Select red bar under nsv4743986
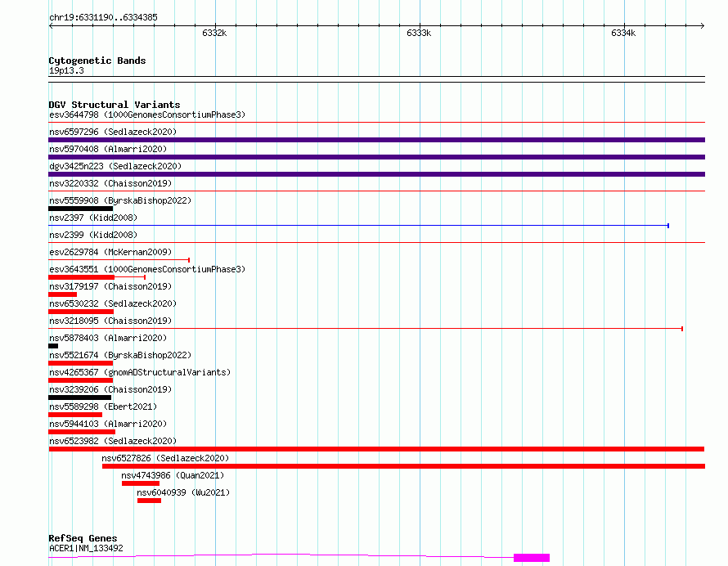The image size is (728, 566). tap(141, 483)
